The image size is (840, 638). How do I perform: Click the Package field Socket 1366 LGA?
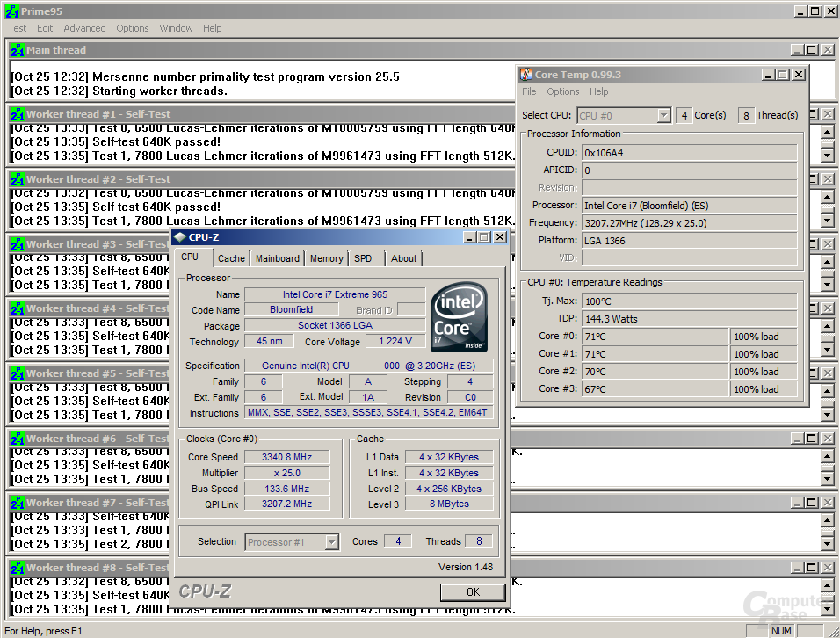[335, 325]
